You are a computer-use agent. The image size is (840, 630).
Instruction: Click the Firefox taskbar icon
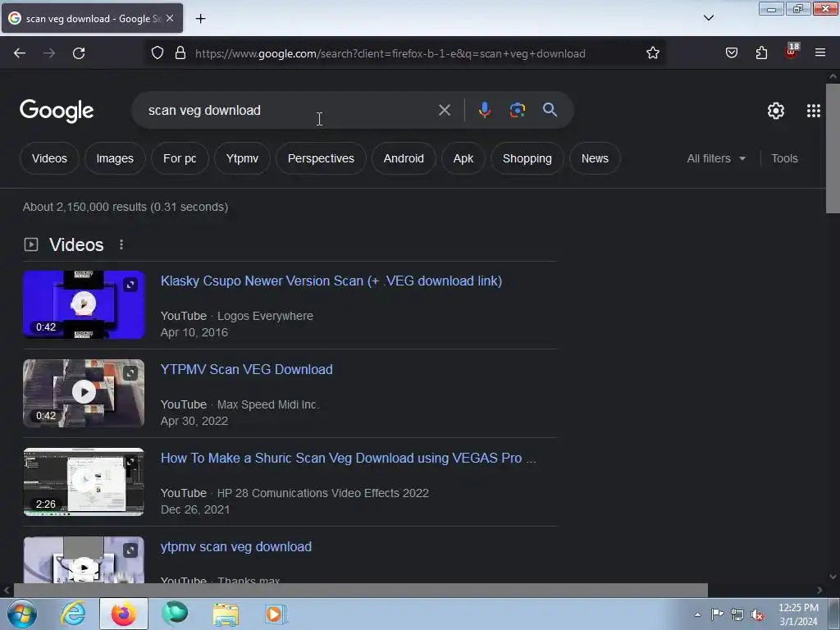[124, 614]
